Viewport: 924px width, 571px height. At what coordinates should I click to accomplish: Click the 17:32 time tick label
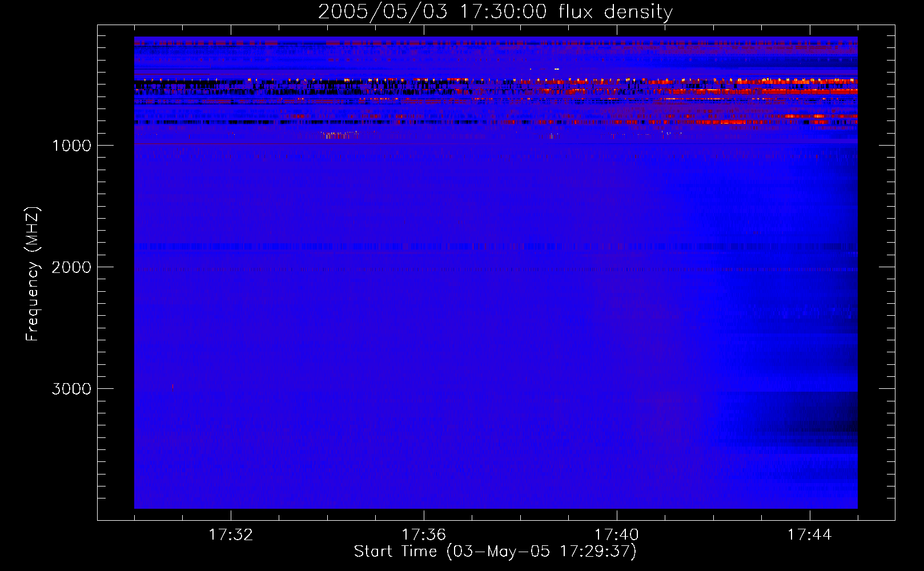(x=231, y=535)
